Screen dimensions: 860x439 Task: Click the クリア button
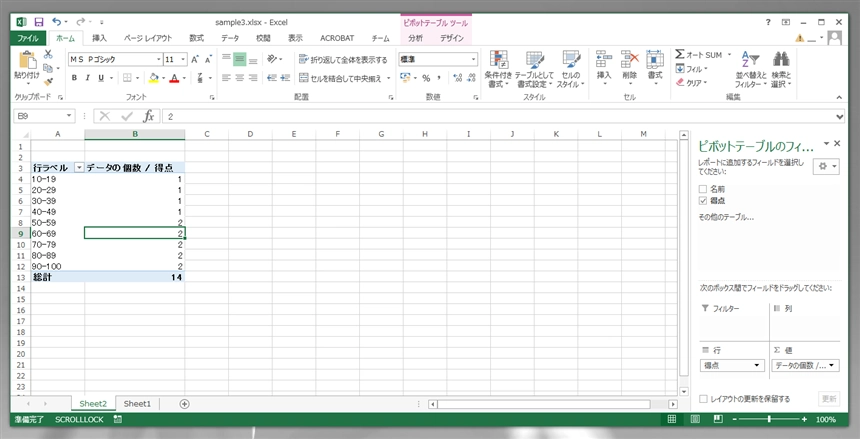[692, 83]
